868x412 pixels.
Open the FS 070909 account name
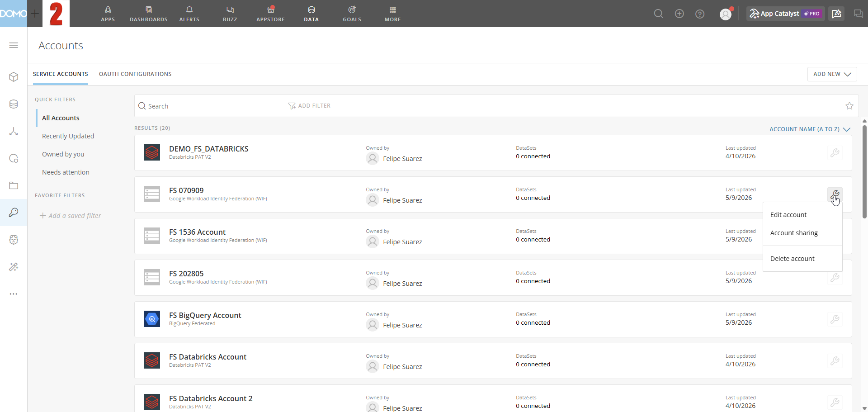coord(186,190)
